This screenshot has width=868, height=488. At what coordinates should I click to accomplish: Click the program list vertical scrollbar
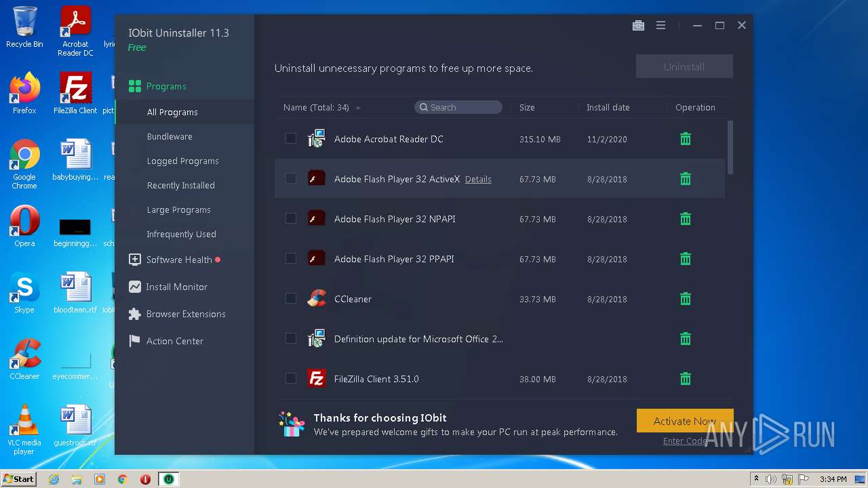(730, 146)
